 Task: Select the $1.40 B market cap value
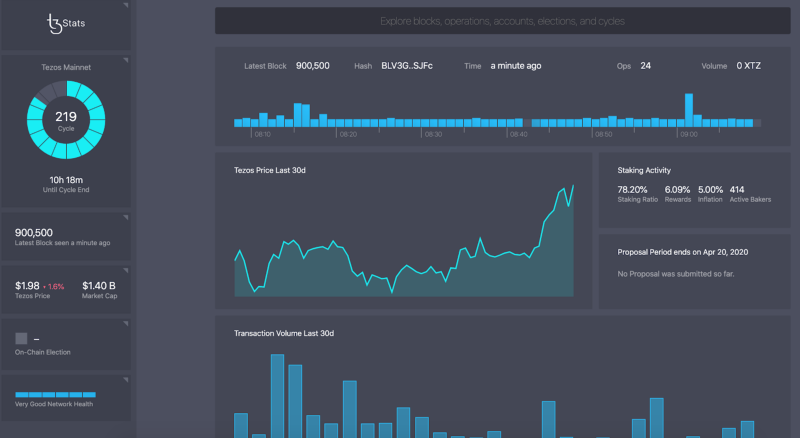coord(98,286)
